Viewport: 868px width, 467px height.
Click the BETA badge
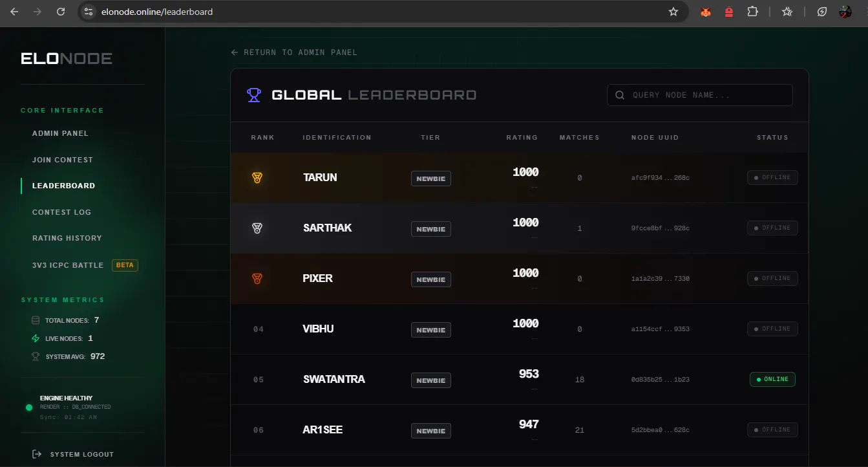[x=125, y=265]
